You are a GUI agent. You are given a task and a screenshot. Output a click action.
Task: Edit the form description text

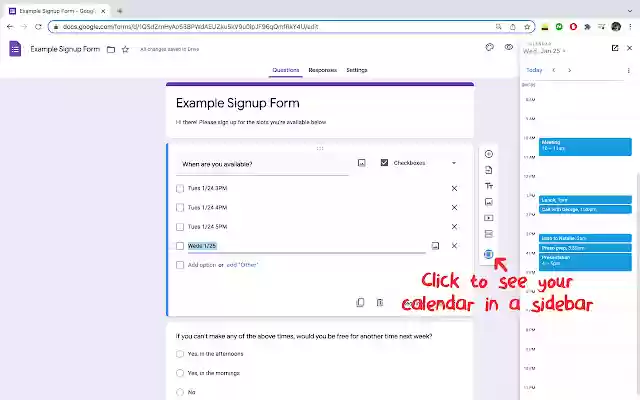click(251, 122)
